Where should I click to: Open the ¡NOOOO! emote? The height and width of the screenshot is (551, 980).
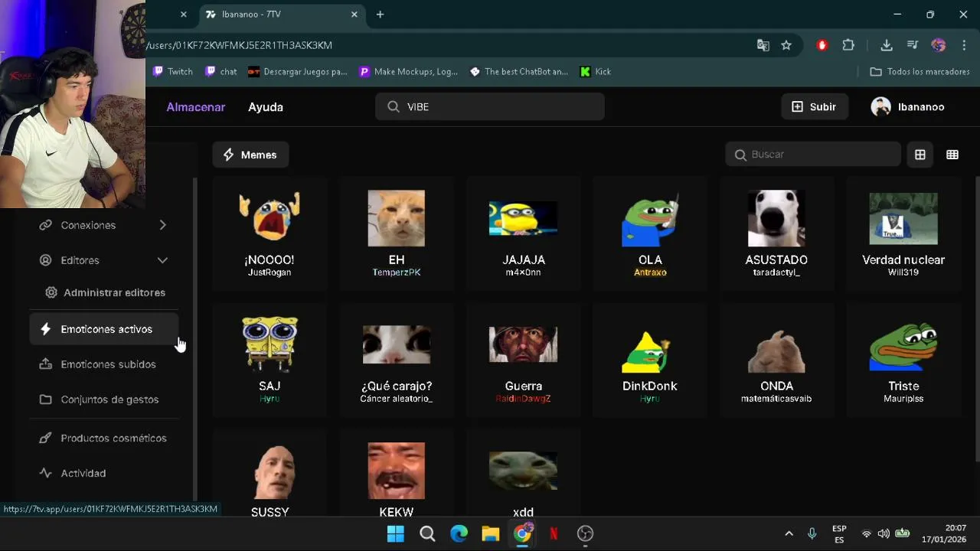[269, 233]
